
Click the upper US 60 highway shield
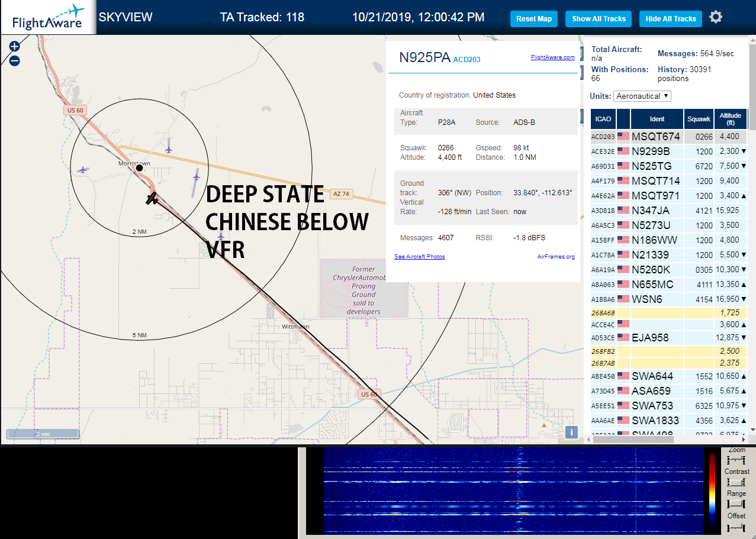[75, 110]
